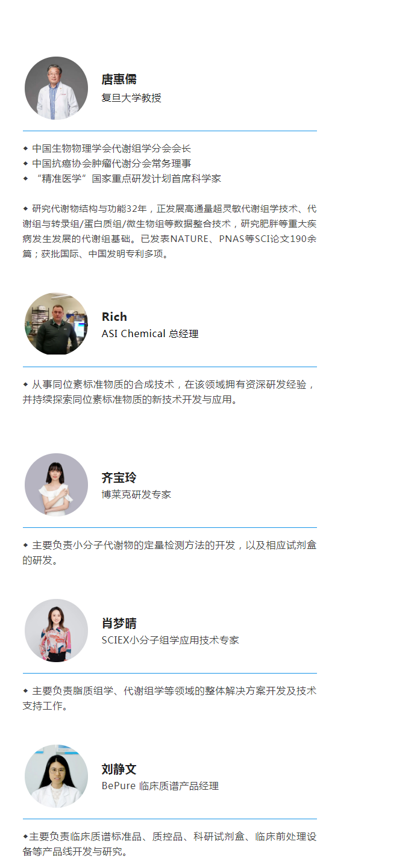Click 肖梦晴's circular portrait photo
The image size is (414, 868).
pyautogui.click(x=56, y=631)
